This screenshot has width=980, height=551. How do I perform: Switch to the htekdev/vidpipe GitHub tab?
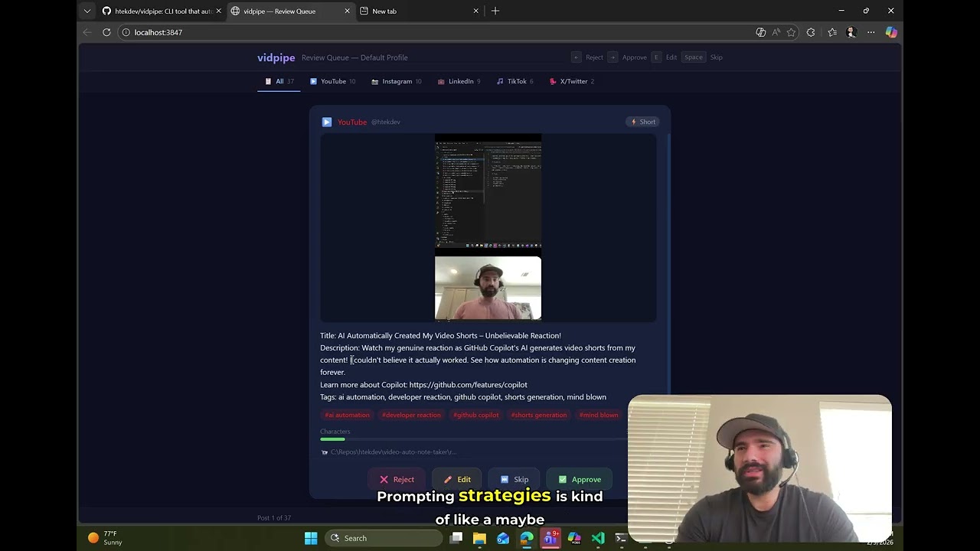coord(161,11)
